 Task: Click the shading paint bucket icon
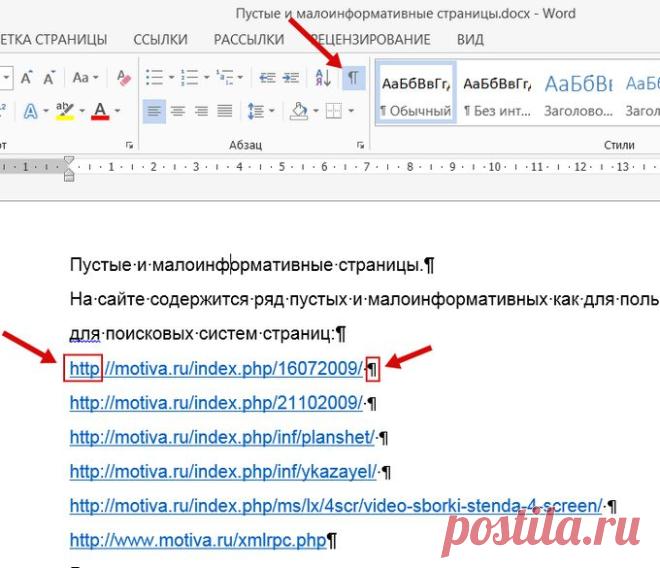(298, 111)
